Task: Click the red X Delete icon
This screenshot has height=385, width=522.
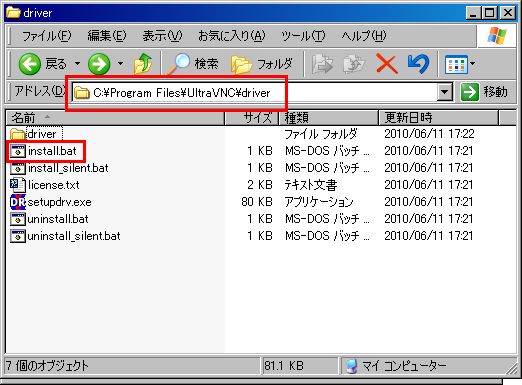Action: pos(387,64)
